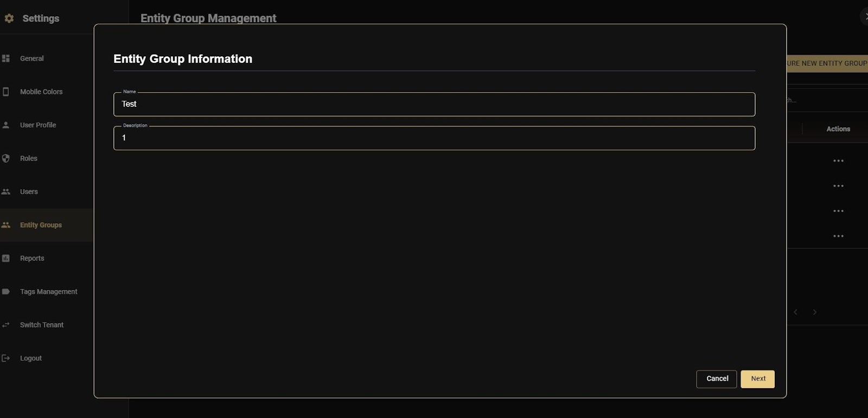This screenshot has height=418, width=868.
Task: Click the Switch Tenant arrows icon
Action: tap(6, 325)
